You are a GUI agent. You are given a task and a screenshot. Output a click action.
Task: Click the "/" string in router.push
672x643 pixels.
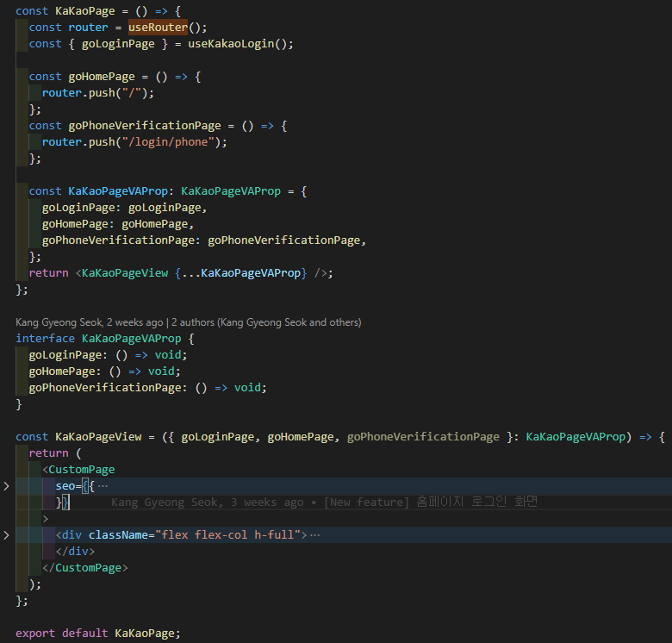[x=132, y=93]
